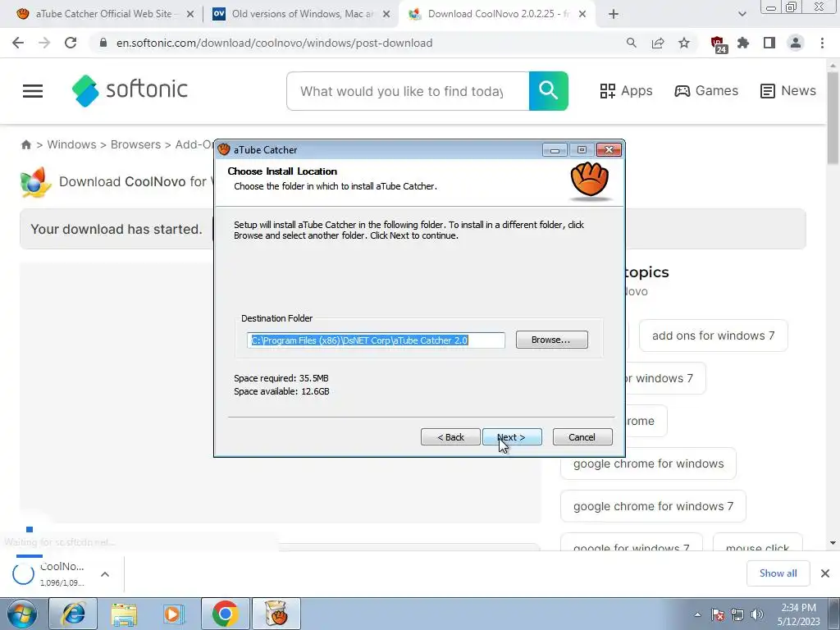Switch to Old versions of Windows tab

pos(301,14)
